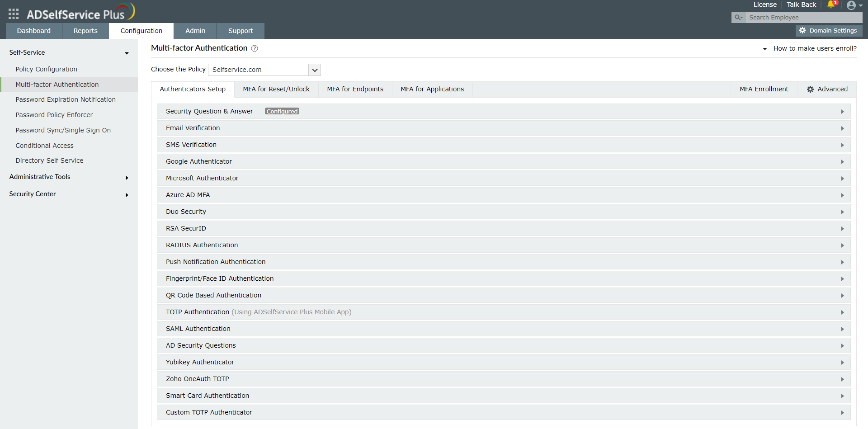
Task: Go to the Admin tab
Action: click(x=195, y=31)
